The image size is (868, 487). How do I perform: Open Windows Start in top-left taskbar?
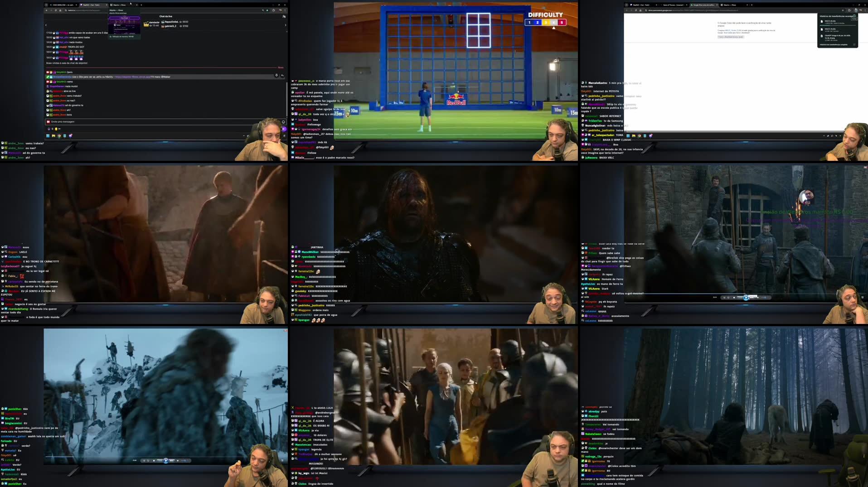pyautogui.click(x=48, y=135)
